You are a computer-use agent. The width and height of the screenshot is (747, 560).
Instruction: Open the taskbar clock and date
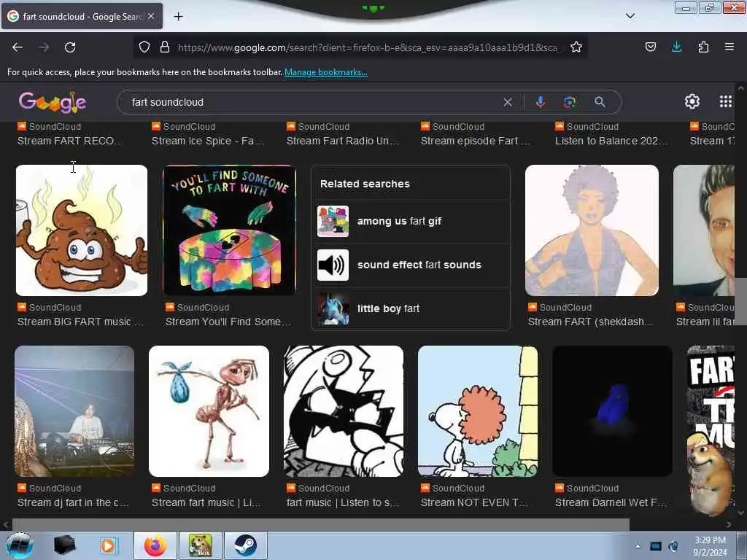point(710,546)
